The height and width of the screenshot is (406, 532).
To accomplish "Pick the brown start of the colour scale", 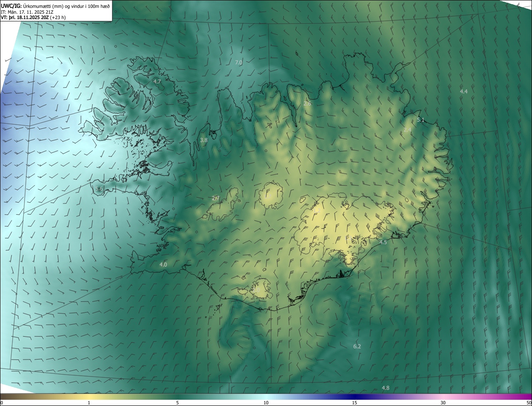I will pyautogui.click(x=8, y=396).
